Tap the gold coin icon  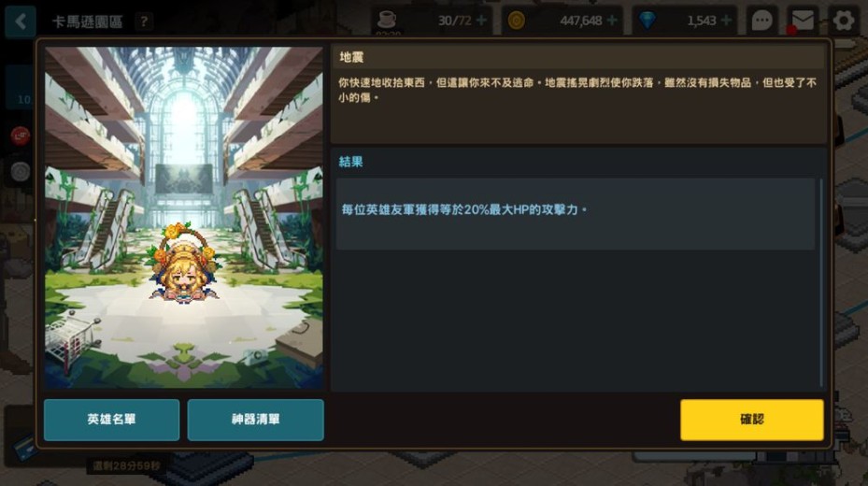pyautogui.click(x=516, y=21)
